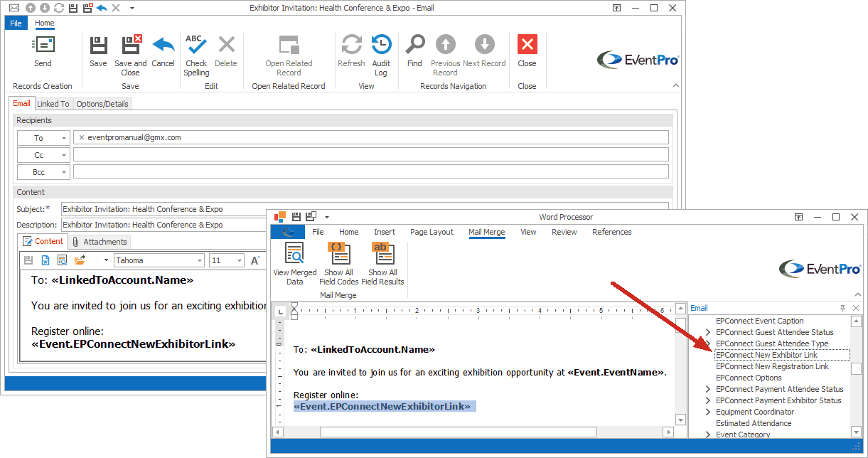Open Email quick access toolbar customize arrow
The image size is (868, 458).
[132, 8]
